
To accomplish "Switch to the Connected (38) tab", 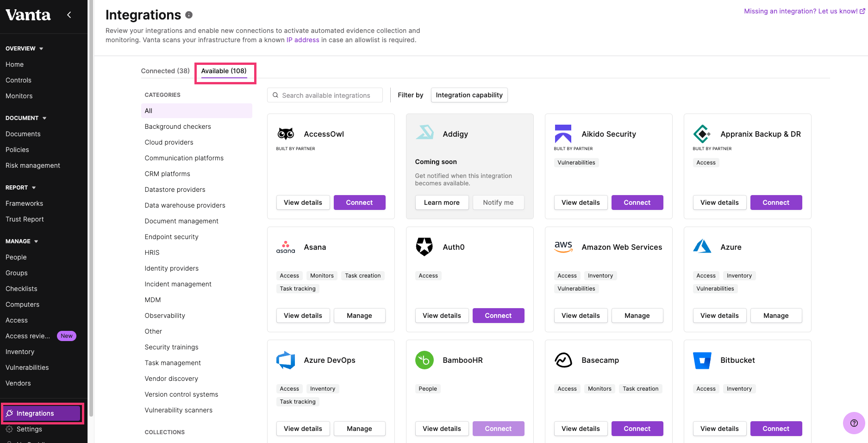I will click(165, 71).
